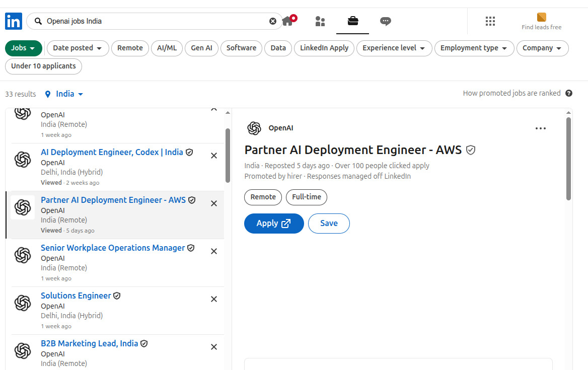Dismiss the Solutions Engineer job
This screenshot has width=588, height=370.
214,299
